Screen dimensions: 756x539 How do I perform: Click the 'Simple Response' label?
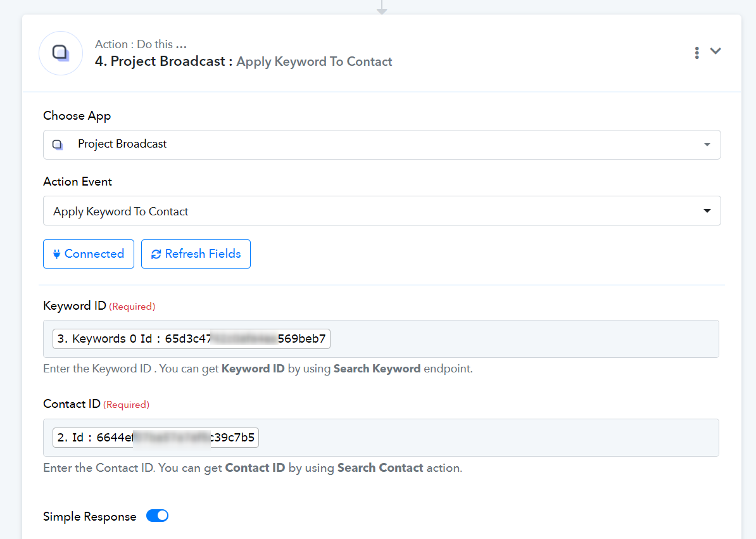(x=90, y=517)
